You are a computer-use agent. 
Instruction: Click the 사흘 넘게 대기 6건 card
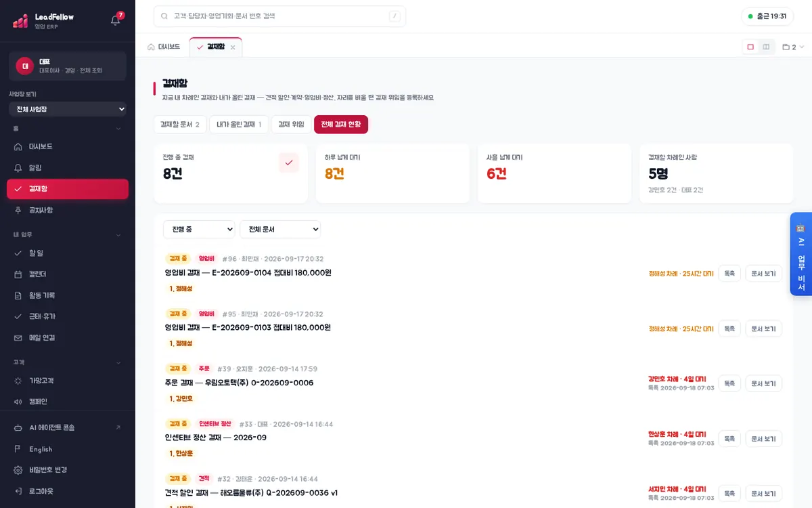[x=554, y=173]
